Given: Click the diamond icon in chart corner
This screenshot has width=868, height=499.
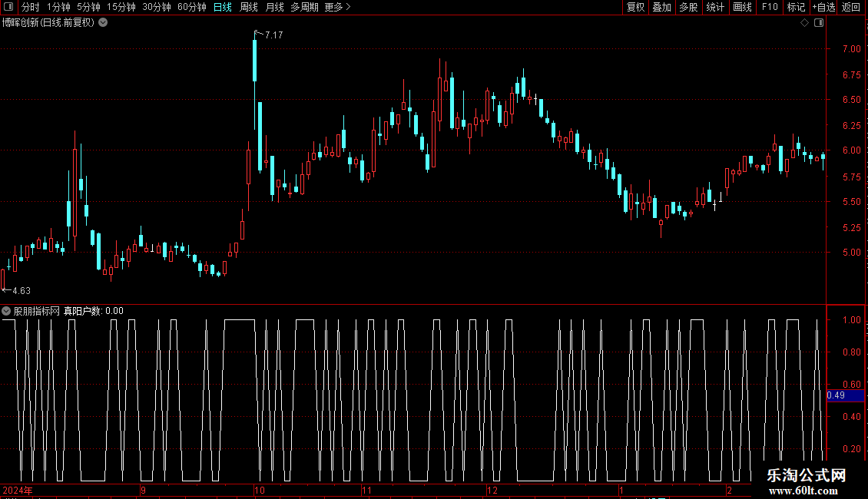Looking at the screenshot, I should pos(805,23).
